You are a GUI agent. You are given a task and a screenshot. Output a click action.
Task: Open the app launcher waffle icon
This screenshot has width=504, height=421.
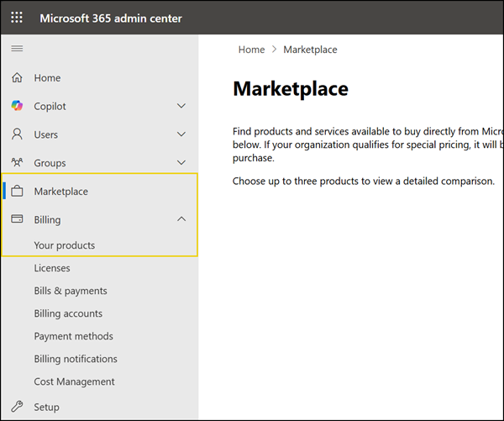click(17, 18)
